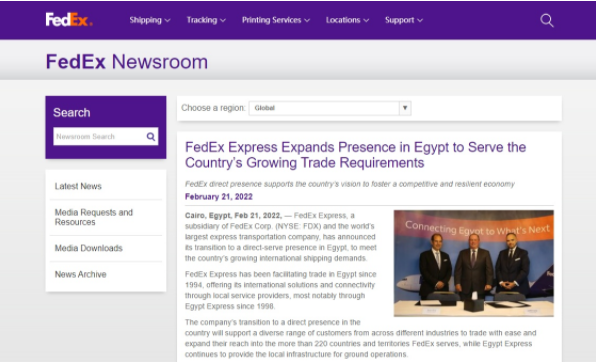Open the News Archive link

81,274
